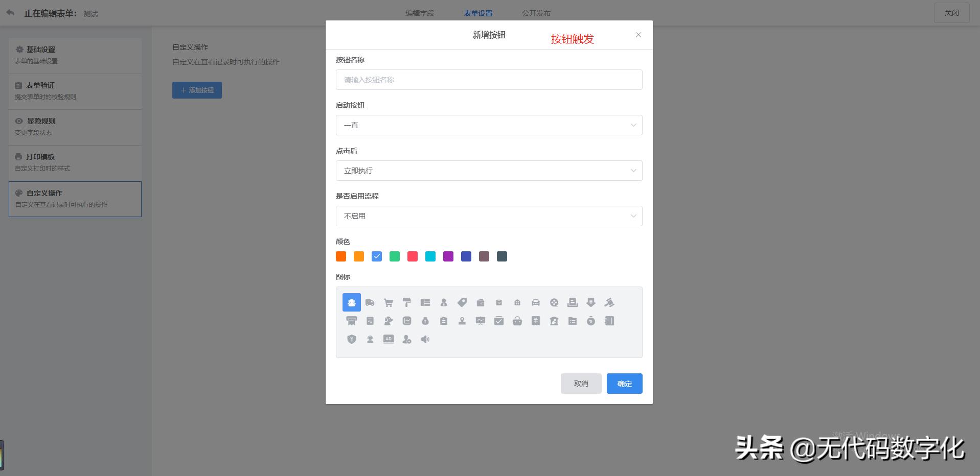Click the 添加按钮 button

click(x=197, y=90)
